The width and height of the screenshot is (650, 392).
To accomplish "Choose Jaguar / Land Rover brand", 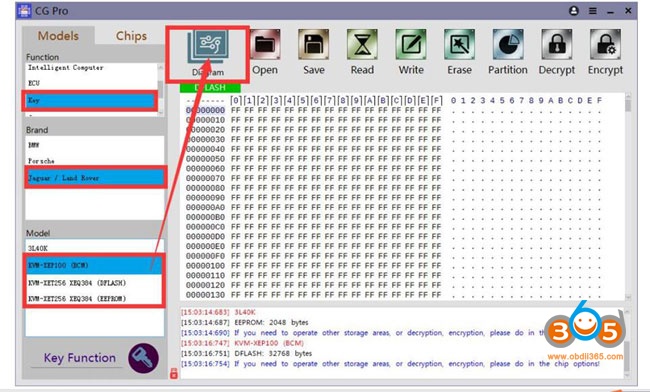I will [95, 178].
